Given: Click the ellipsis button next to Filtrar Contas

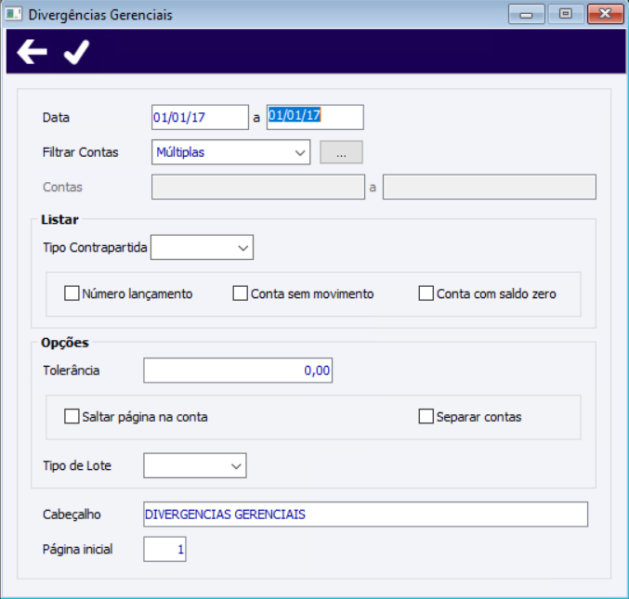Looking at the screenshot, I should coord(341,152).
